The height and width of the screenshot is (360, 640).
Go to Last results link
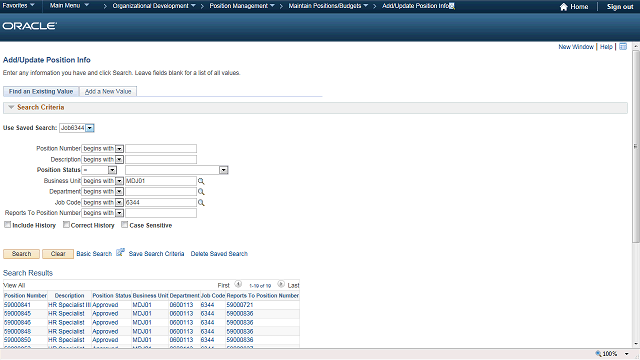click(293, 285)
